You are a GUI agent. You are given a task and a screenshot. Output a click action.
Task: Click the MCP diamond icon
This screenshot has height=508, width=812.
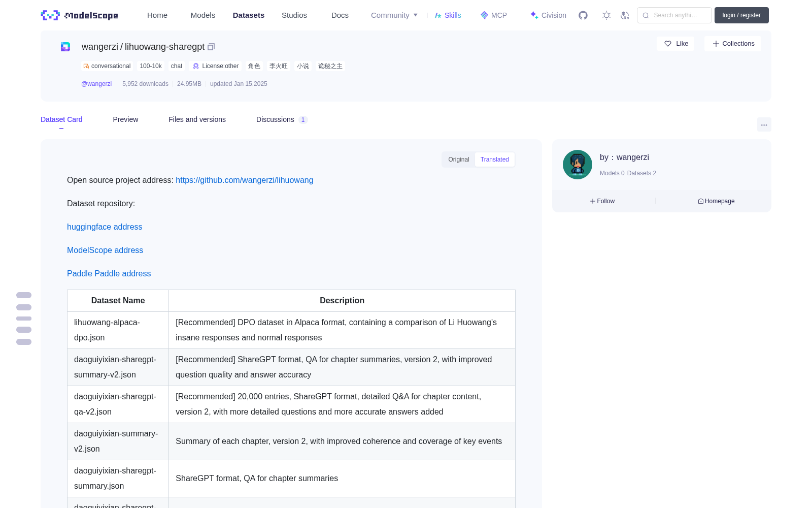click(x=484, y=15)
